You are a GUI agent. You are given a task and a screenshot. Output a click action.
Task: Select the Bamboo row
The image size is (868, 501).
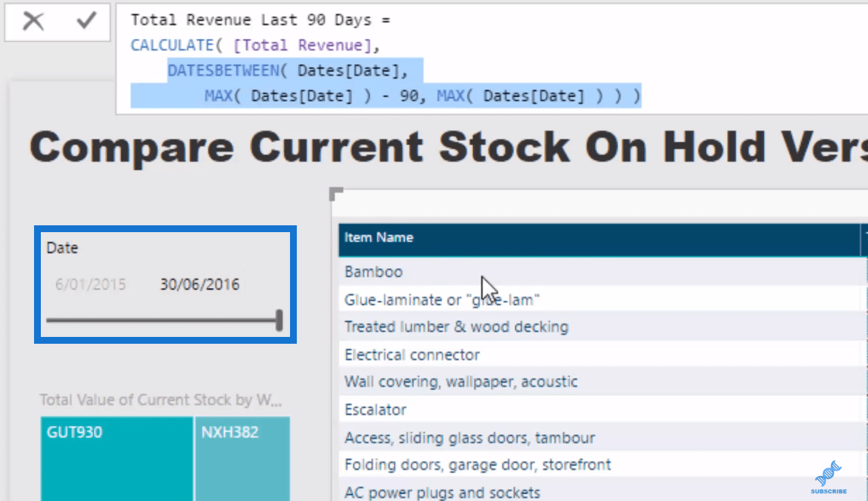point(602,272)
